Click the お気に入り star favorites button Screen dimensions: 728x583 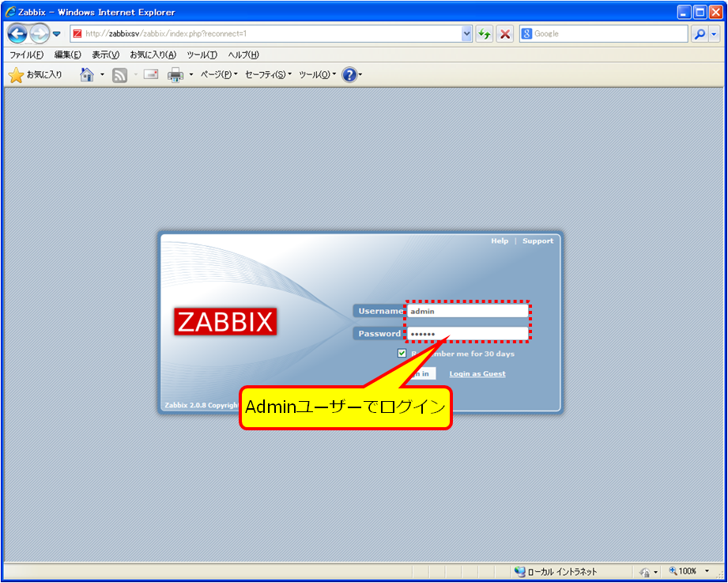[x=36, y=75]
